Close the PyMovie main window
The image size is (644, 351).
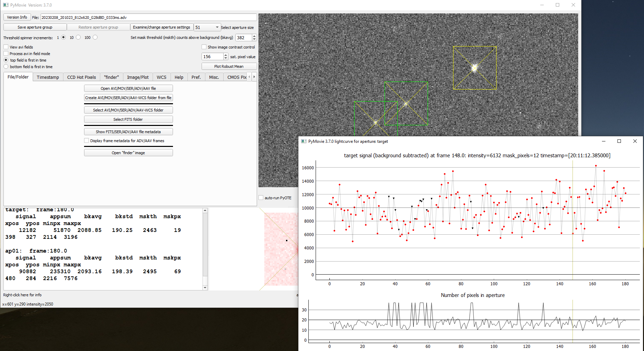573,5
